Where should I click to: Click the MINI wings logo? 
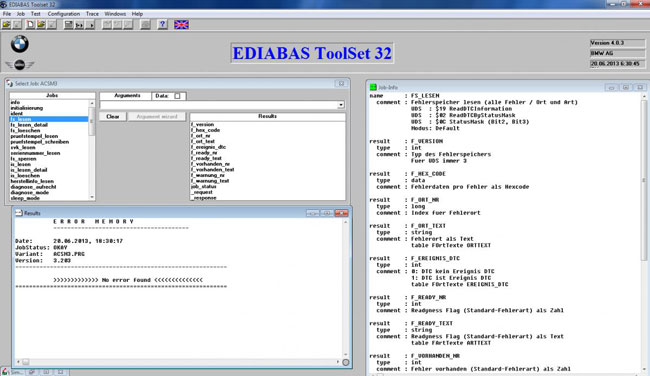point(19,65)
